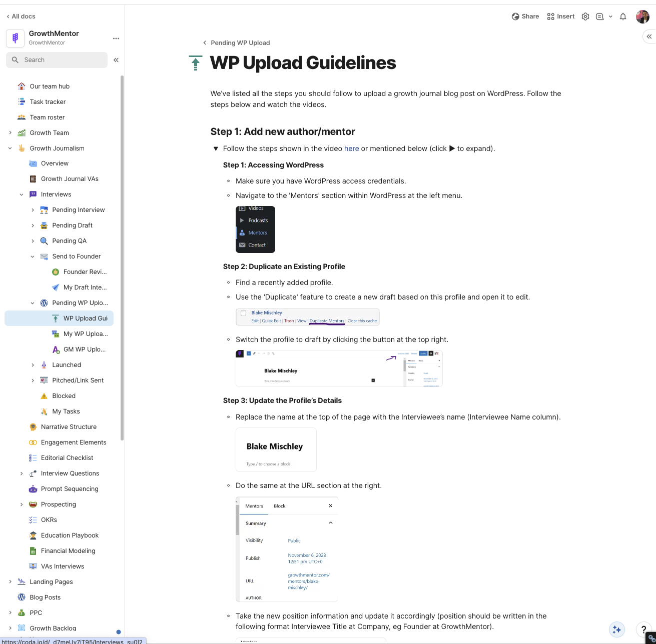
Task: Open the My WP Upload page
Action: point(86,334)
